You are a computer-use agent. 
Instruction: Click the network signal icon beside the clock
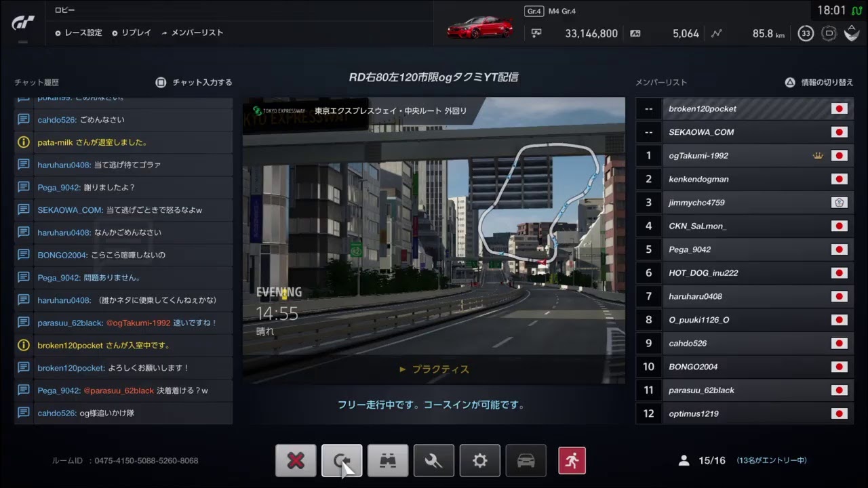click(x=857, y=11)
